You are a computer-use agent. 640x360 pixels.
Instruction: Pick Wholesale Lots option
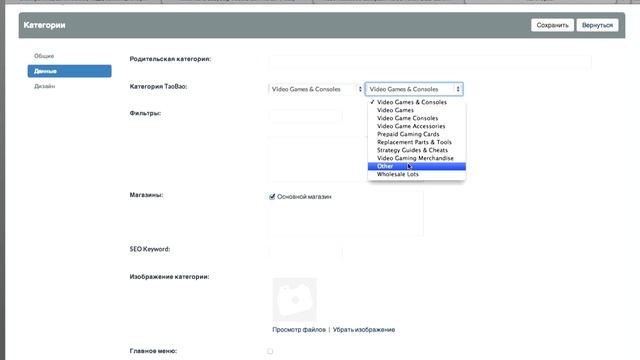click(416, 174)
